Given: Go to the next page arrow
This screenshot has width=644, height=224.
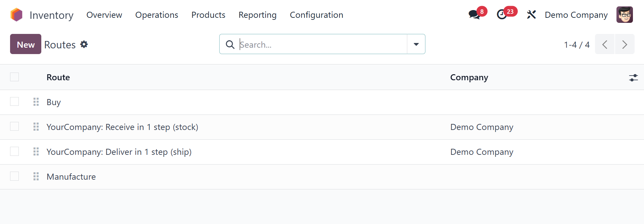Looking at the screenshot, I should [625, 44].
